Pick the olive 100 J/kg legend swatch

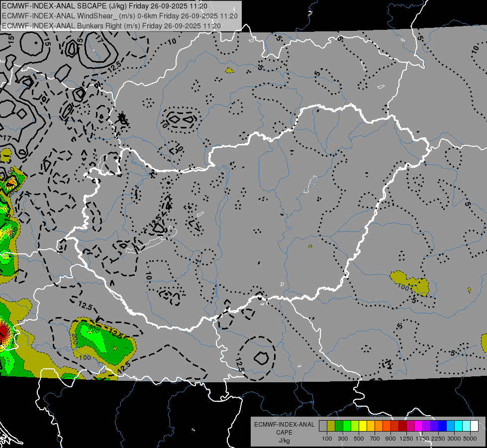tap(331, 426)
